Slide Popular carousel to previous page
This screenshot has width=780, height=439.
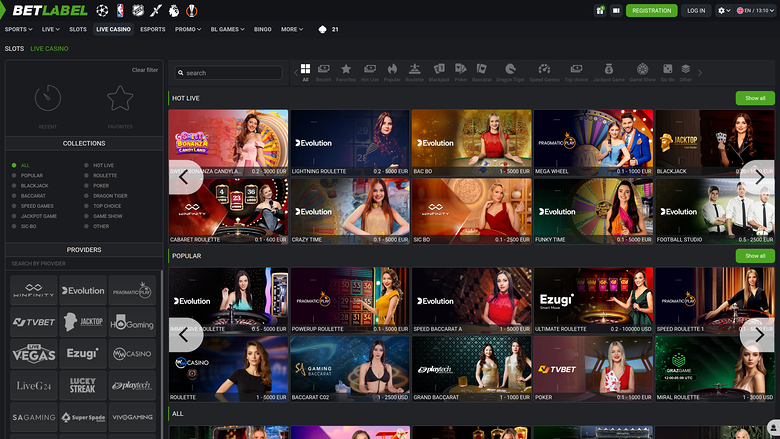[186, 335]
